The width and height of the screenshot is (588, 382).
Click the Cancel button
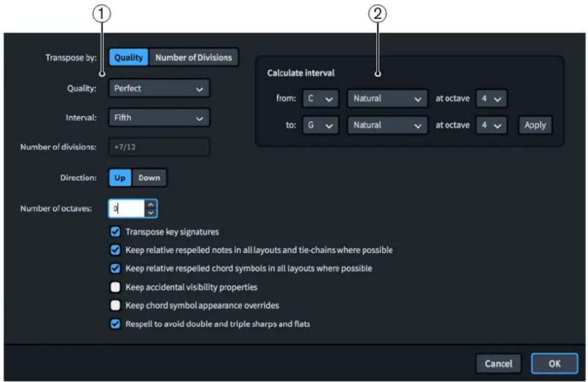(x=498, y=364)
